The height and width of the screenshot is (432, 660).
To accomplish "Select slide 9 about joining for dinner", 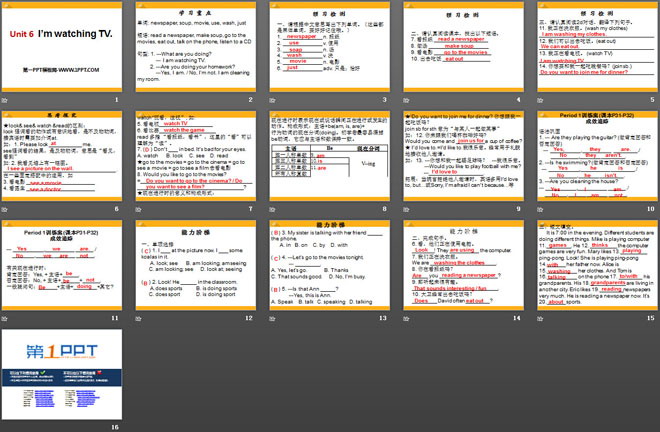I will point(462,160).
